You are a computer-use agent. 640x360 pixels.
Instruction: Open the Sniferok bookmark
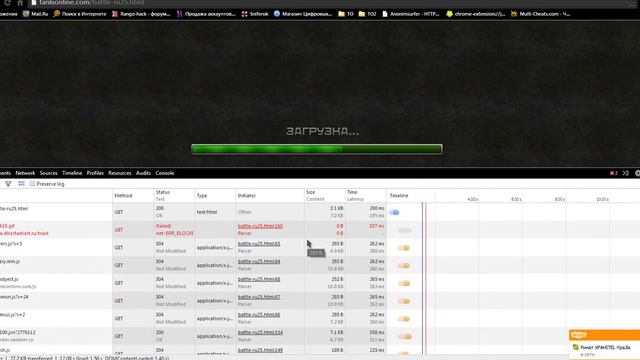coord(255,13)
